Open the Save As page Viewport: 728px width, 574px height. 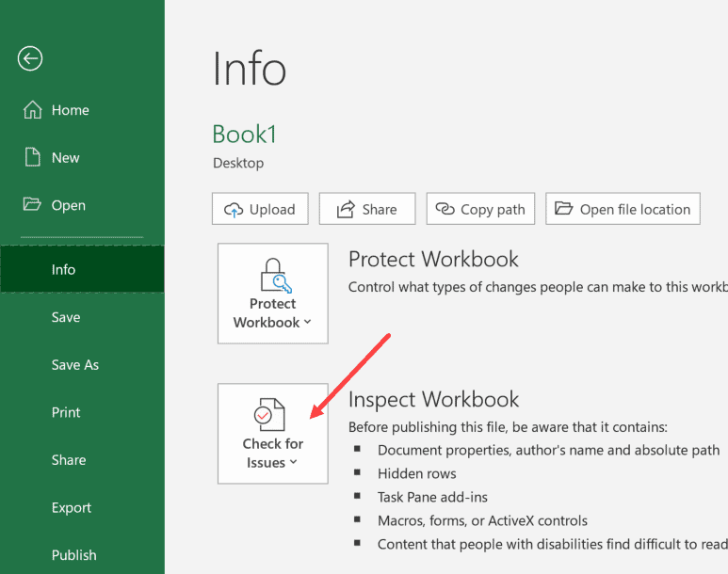(x=75, y=365)
